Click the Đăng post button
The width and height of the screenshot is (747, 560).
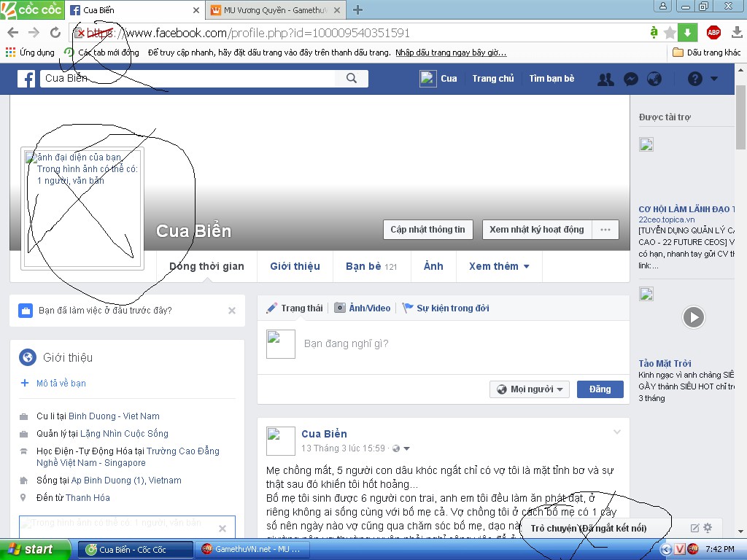point(600,389)
